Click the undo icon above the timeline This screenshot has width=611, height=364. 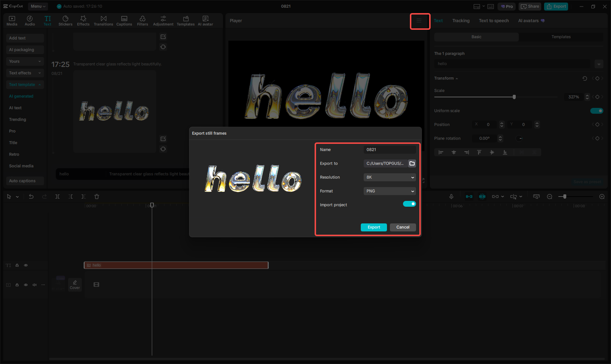pos(31,197)
